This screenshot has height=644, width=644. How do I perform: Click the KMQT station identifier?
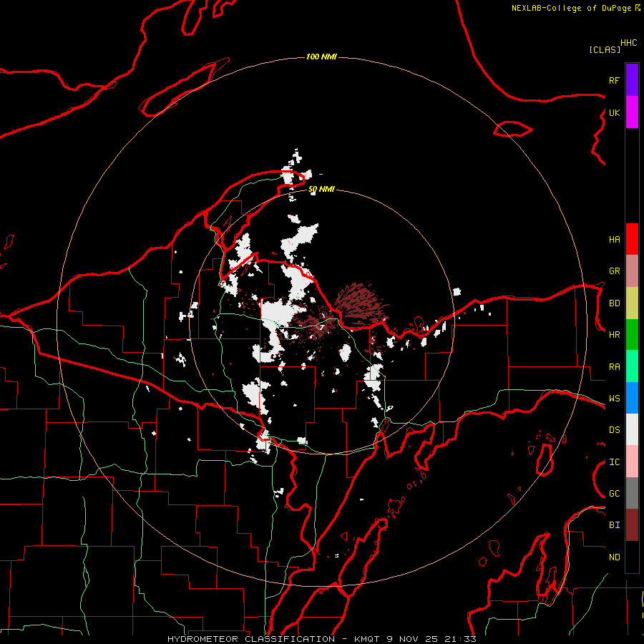[x=368, y=639]
